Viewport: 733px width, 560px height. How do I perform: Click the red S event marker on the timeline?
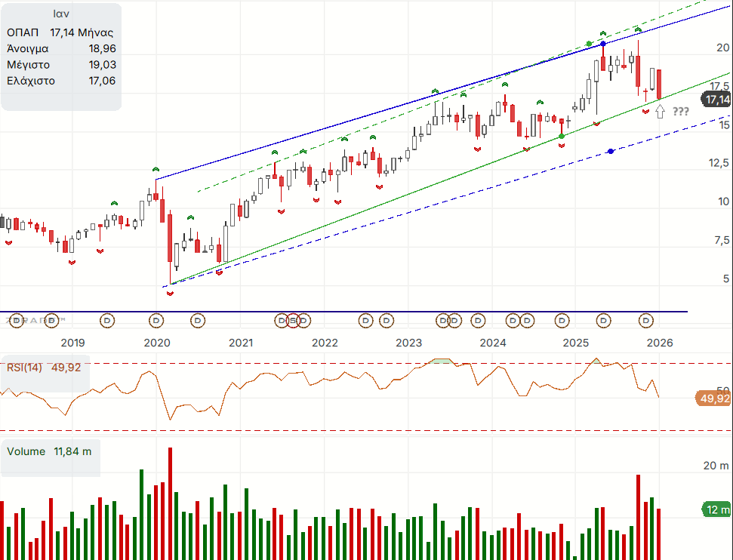(293, 321)
